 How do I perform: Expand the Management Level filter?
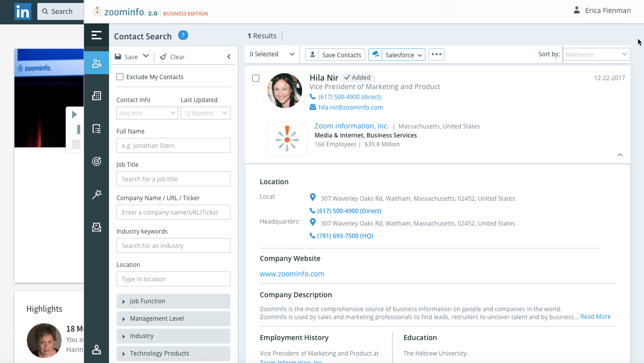click(x=173, y=319)
